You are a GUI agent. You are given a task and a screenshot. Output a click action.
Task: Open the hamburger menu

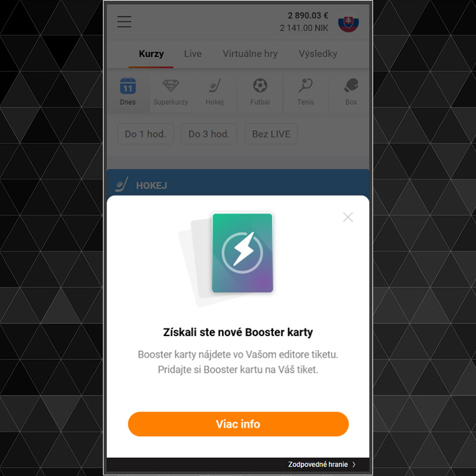pos(124,22)
